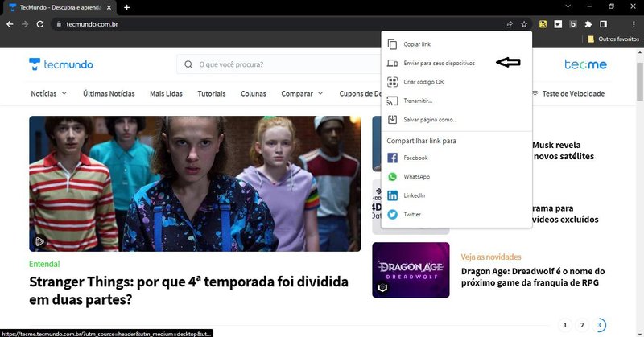
Task: Open Cupons de Desconto link
Action: point(360,93)
